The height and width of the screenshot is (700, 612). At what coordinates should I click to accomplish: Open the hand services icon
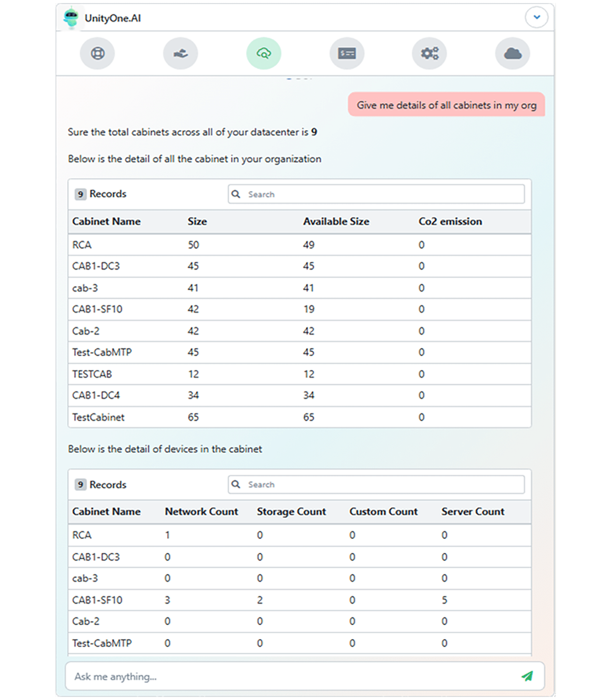coord(181,53)
